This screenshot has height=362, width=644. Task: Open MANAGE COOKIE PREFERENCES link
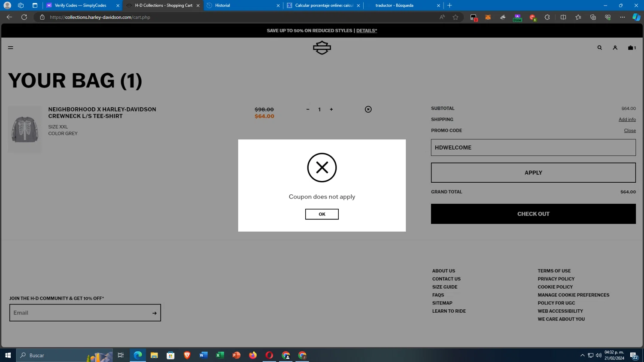pos(573,295)
